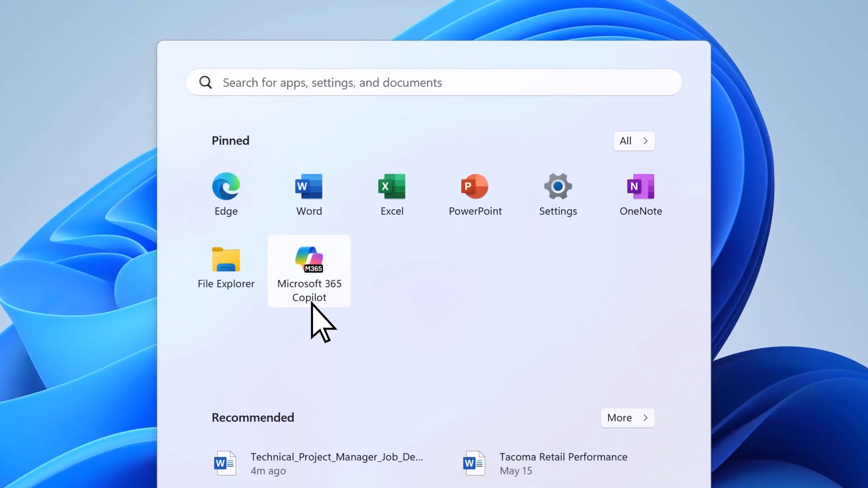The image size is (868, 488).
Task: Open the Settings gear app
Action: point(558,195)
